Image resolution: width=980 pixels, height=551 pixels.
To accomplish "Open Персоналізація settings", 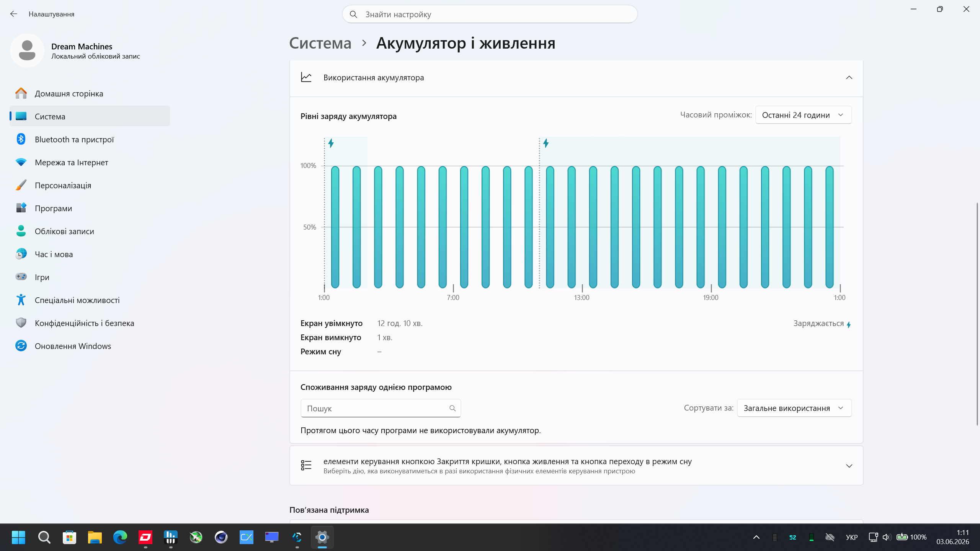I will (90, 185).
